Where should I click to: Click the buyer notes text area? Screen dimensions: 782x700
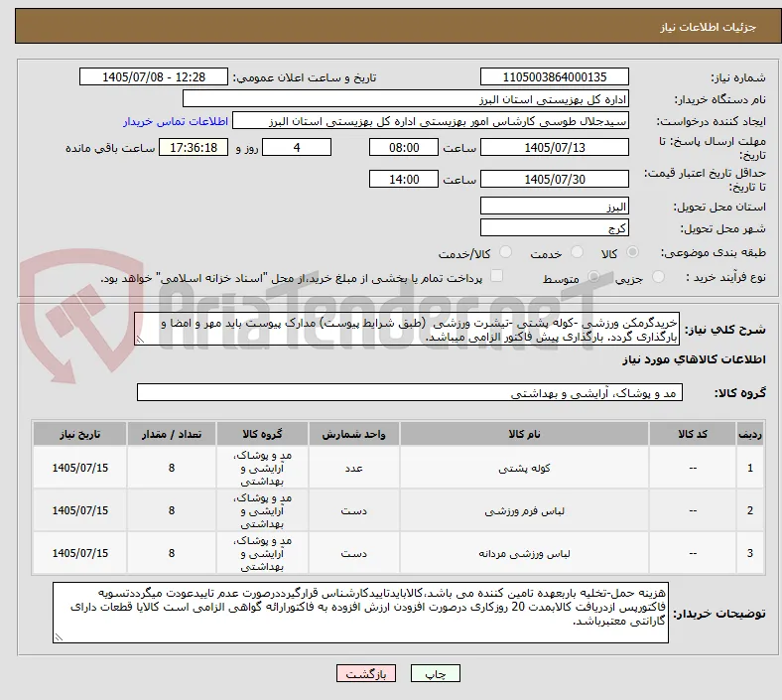point(360,613)
